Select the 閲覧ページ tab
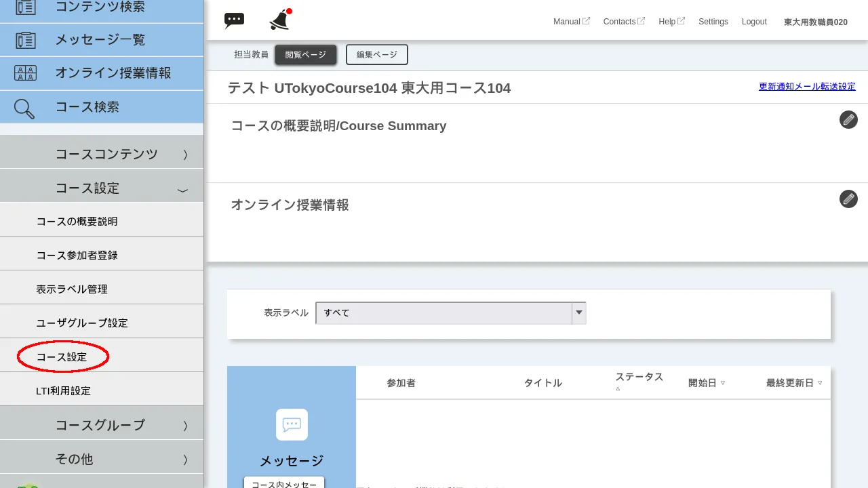 pyautogui.click(x=306, y=54)
